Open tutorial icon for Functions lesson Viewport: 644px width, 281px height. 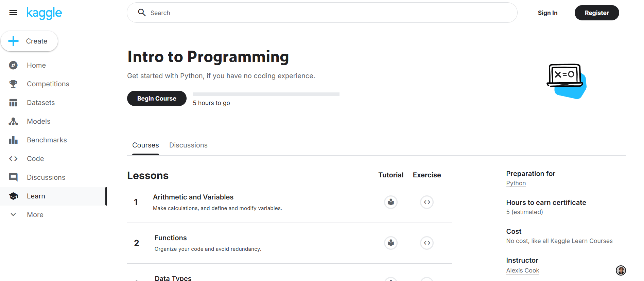point(391,243)
